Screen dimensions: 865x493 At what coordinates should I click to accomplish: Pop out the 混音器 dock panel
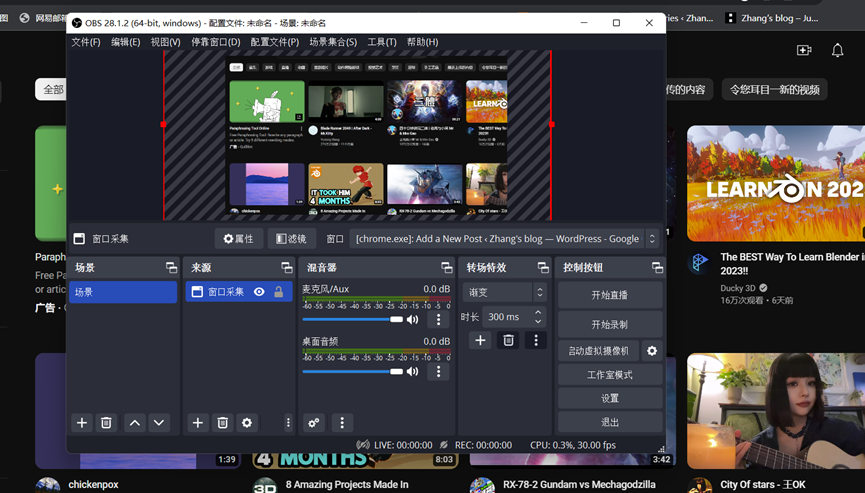coord(447,267)
